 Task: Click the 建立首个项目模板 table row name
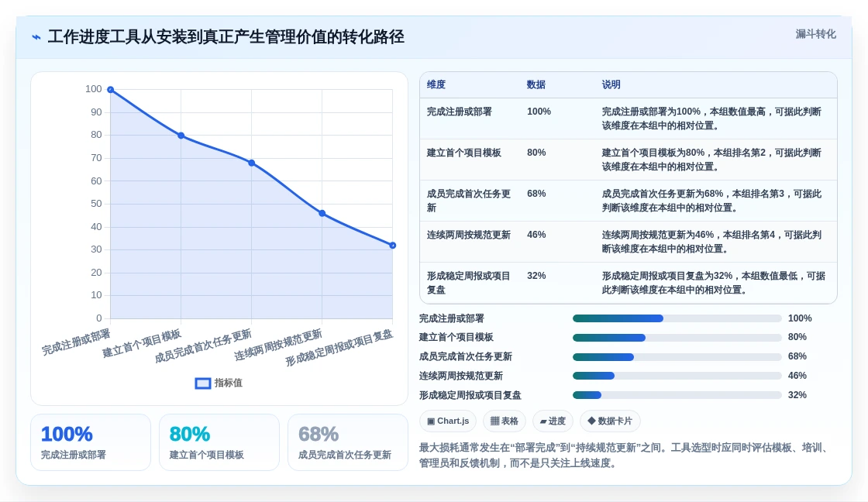point(464,153)
